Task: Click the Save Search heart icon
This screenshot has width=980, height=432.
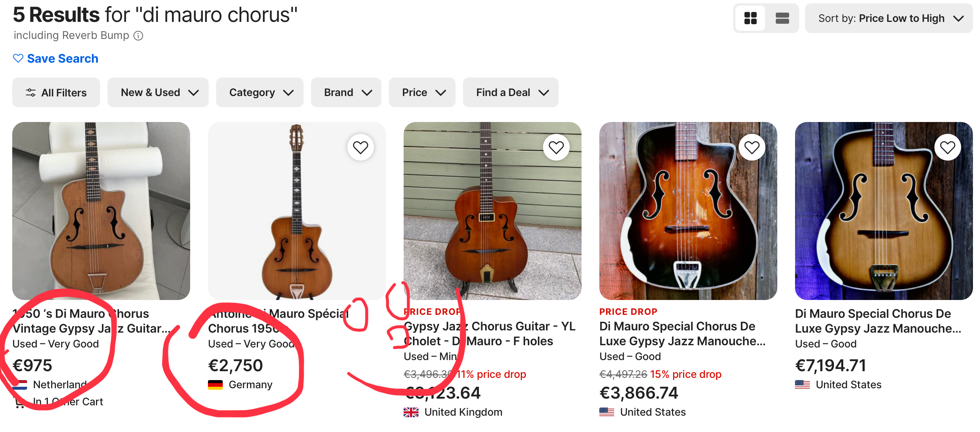Action: pyautogui.click(x=18, y=58)
